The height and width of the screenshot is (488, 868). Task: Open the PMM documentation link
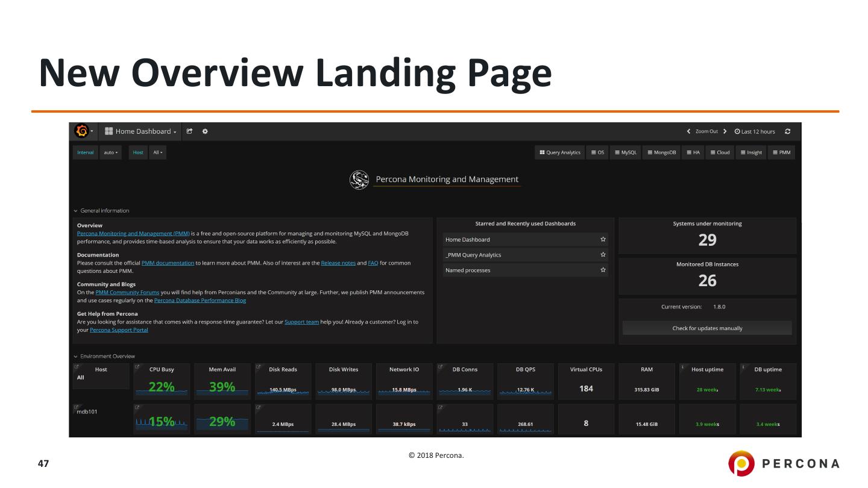[x=168, y=263]
